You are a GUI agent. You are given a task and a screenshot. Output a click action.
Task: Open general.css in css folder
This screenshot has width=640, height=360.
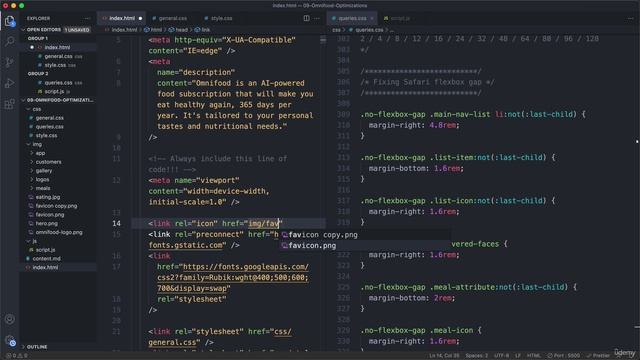pyautogui.click(x=49, y=118)
